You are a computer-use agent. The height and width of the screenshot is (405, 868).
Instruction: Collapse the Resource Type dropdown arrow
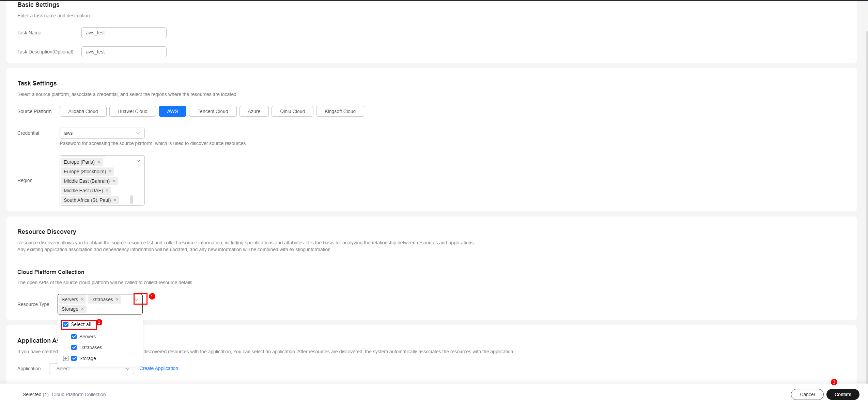pyautogui.click(x=137, y=299)
